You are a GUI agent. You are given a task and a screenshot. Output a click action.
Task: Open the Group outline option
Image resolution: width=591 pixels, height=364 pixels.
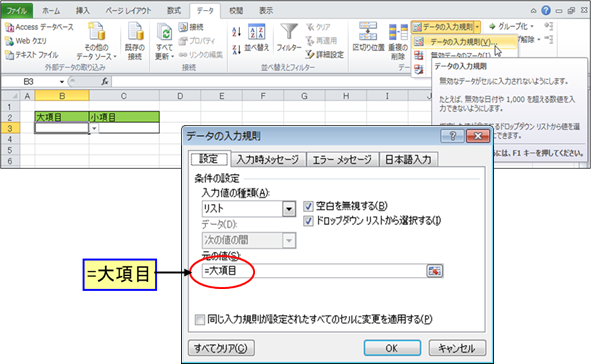point(512,26)
